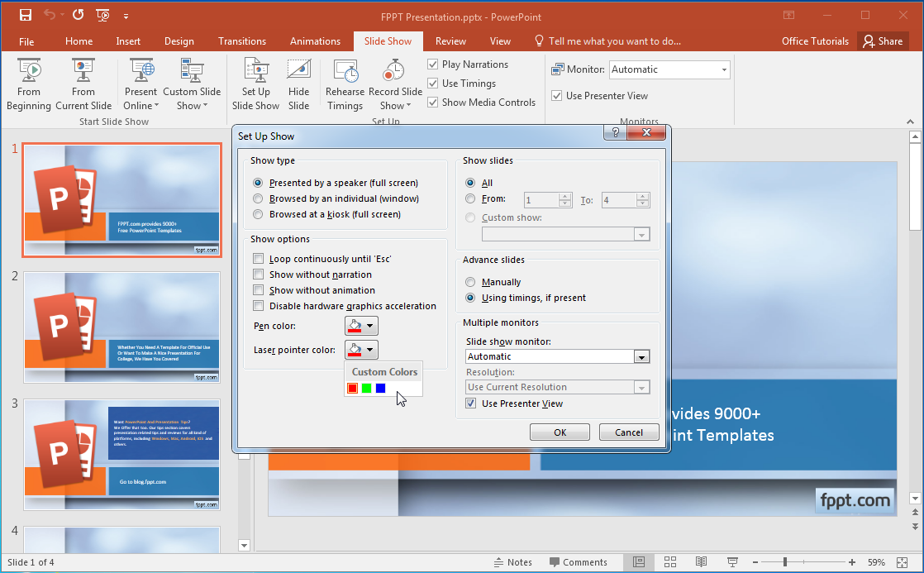Open the Review ribbon tab
Image resolution: width=924 pixels, height=573 pixels.
click(450, 41)
